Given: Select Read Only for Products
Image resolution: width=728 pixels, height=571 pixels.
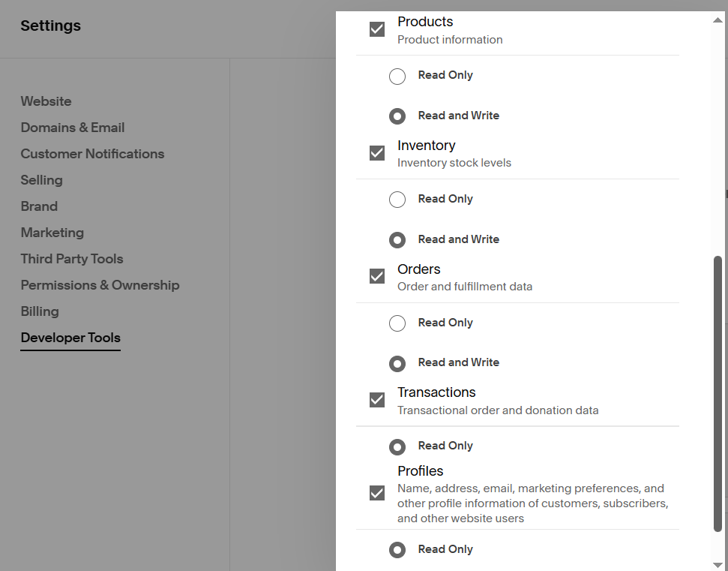Looking at the screenshot, I should [397, 76].
